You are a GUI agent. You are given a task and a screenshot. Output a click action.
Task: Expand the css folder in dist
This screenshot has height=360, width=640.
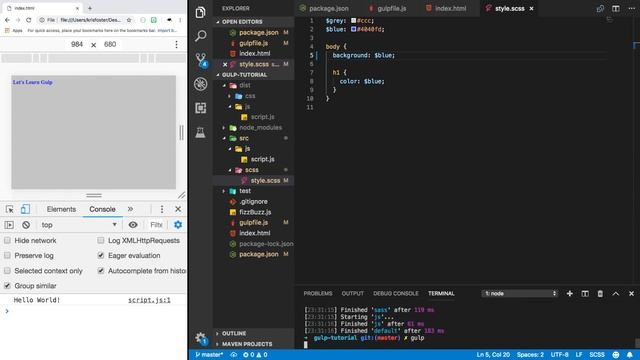click(230, 96)
